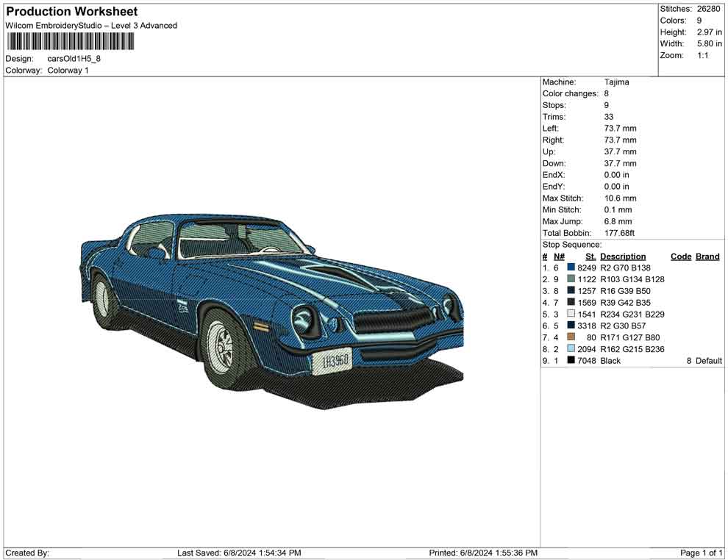Image resolution: width=728 pixels, height=560 pixels.
Task: Click the 'Description' column header
Action: tap(623, 256)
